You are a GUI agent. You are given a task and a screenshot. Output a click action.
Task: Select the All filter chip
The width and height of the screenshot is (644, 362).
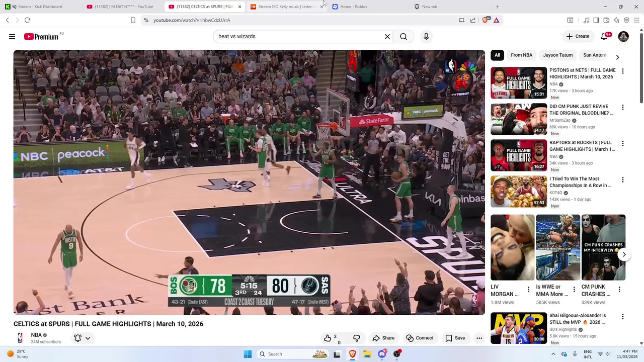click(x=497, y=55)
